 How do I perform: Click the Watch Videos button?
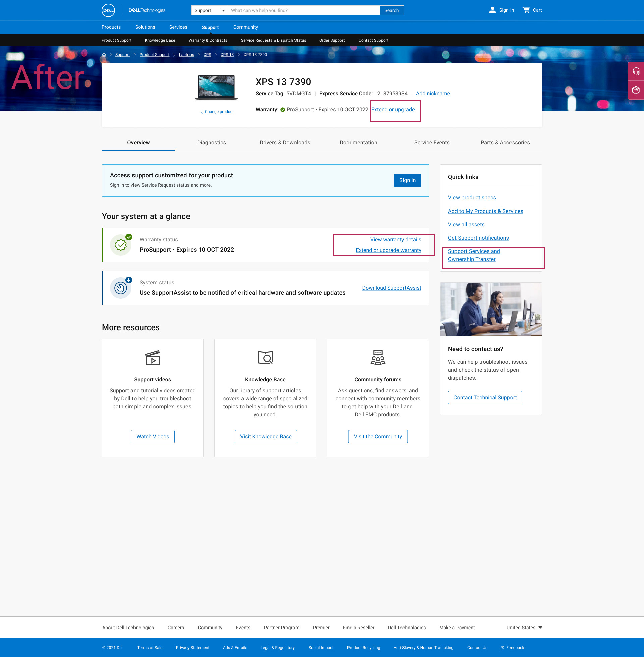[x=153, y=437]
